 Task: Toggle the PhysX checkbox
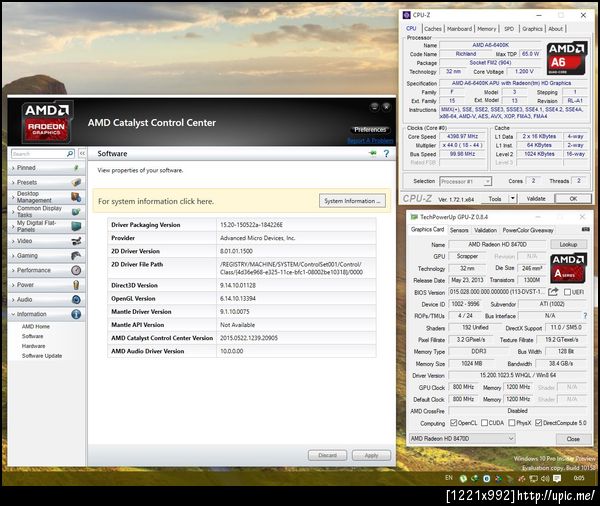pyautogui.click(x=512, y=423)
